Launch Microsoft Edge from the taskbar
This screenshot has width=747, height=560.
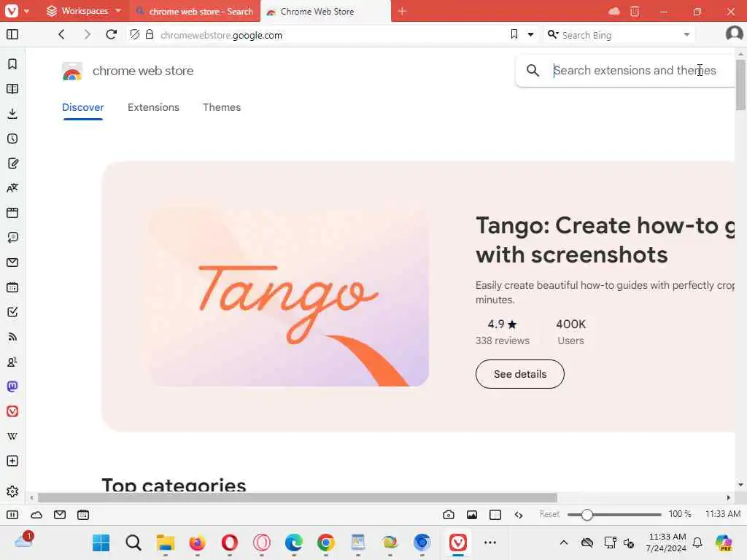click(293, 542)
